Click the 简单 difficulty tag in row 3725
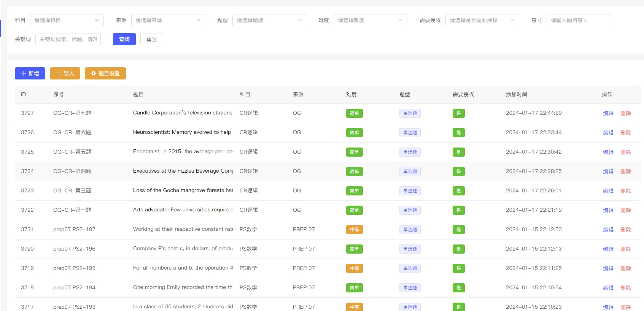This screenshot has width=644, height=311. (354, 152)
